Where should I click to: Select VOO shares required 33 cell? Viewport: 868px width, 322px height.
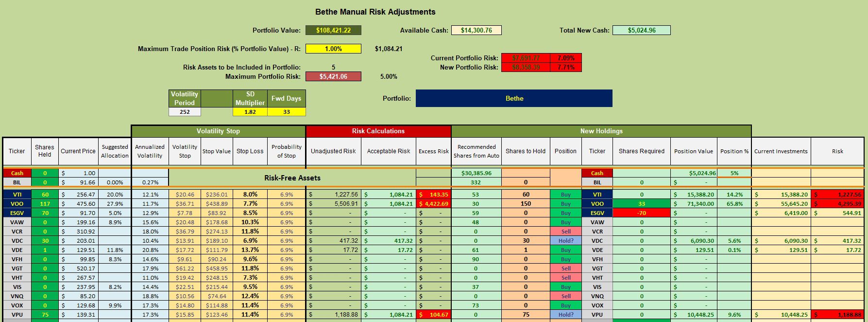[x=641, y=204]
